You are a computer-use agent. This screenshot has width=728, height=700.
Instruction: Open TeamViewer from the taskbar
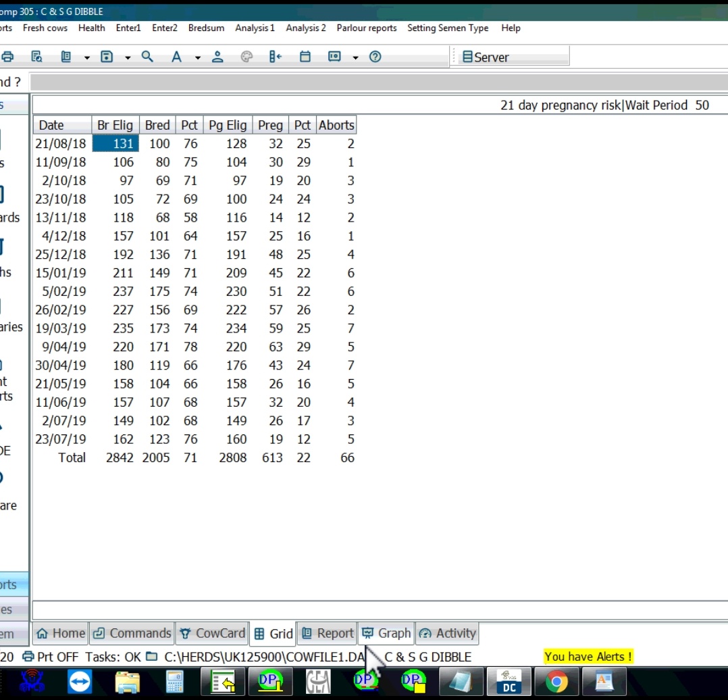[x=80, y=682]
